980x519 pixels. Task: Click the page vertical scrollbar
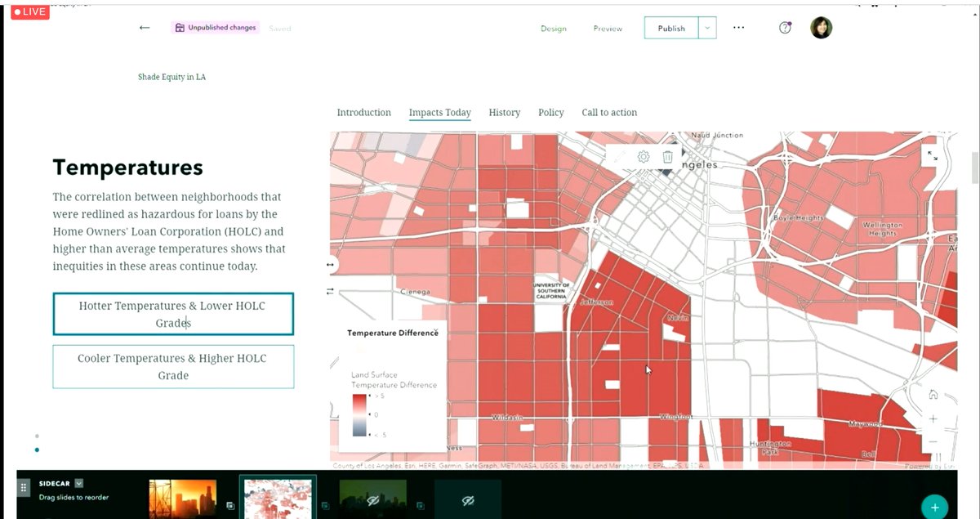(x=974, y=168)
